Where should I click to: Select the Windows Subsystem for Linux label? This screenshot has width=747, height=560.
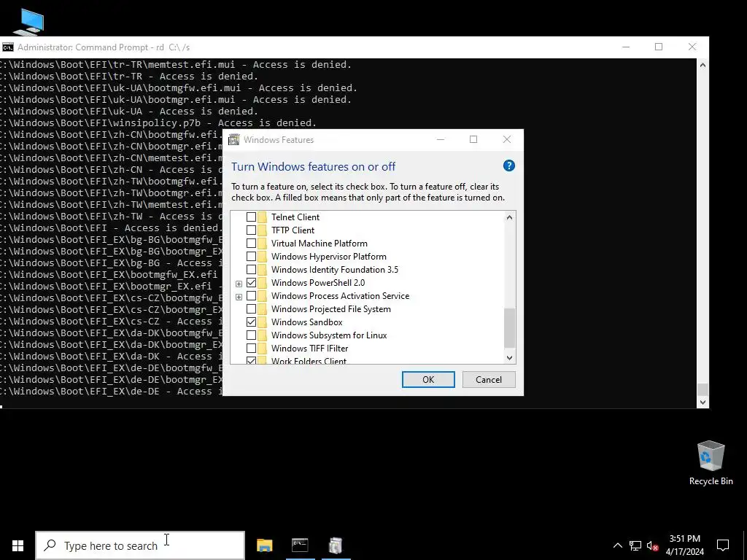coord(329,335)
